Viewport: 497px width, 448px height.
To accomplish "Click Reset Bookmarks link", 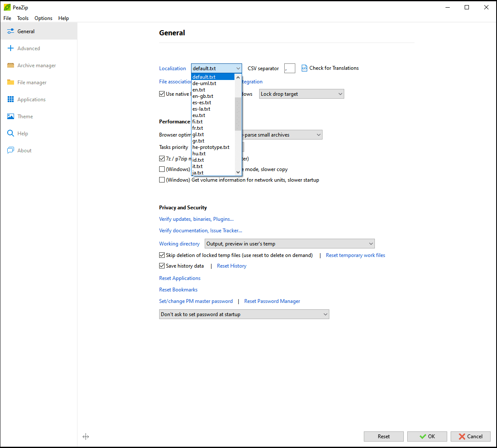I will (178, 290).
